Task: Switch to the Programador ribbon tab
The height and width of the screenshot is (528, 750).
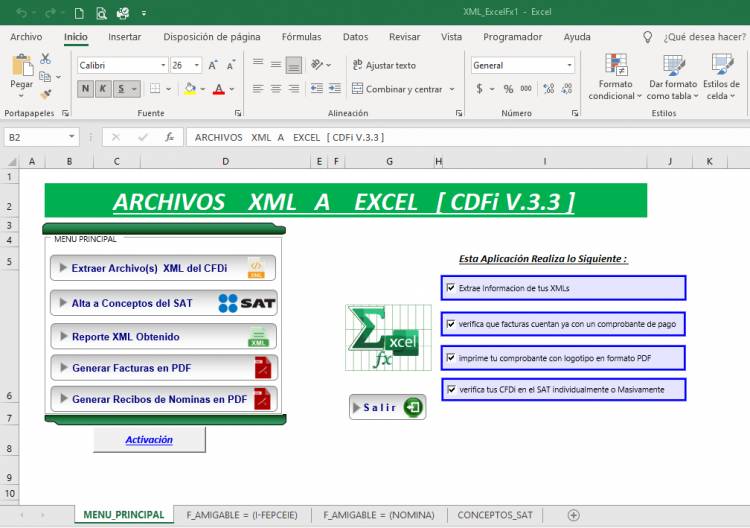Action: click(512, 37)
